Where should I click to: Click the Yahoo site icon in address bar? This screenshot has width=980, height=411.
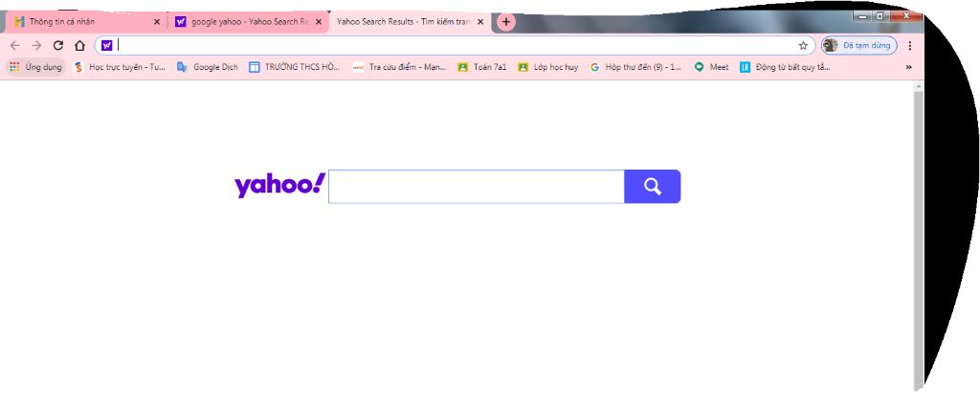pos(107,45)
